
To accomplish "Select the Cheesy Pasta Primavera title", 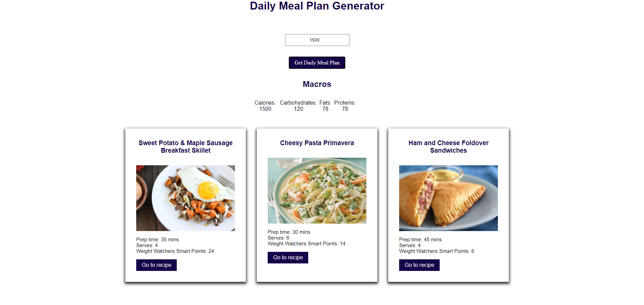I will tap(317, 143).
